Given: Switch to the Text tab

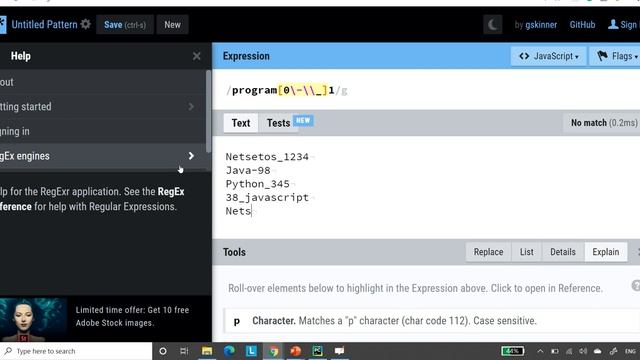Looking at the screenshot, I should (241, 123).
